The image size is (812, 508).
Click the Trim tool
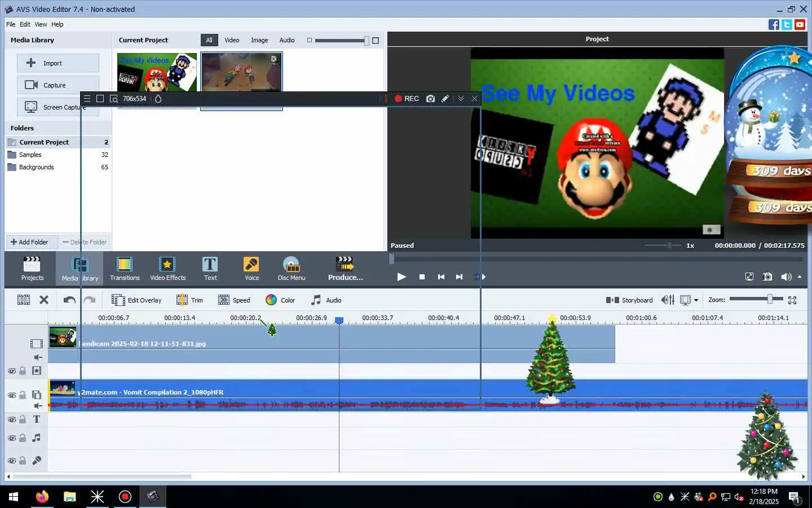pyautogui.click(x=189, y=300)
